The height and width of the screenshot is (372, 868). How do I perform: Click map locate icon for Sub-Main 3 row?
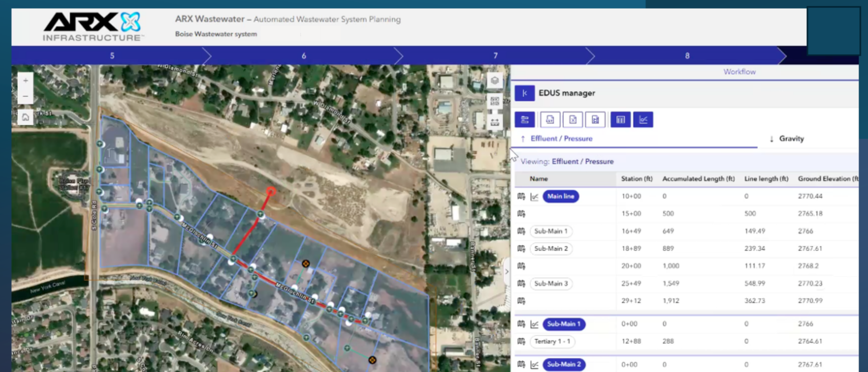point(521,283)
